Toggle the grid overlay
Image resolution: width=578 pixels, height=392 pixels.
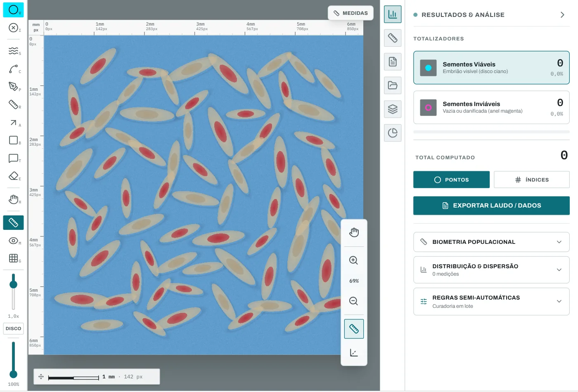[x=14, y=258]
